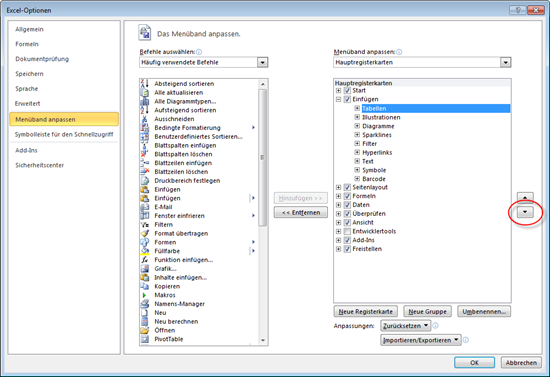Image resolution: width=550 pixels, height=377 pixels.
Task: Open the Speichern options category
Action: pos(29,74)
